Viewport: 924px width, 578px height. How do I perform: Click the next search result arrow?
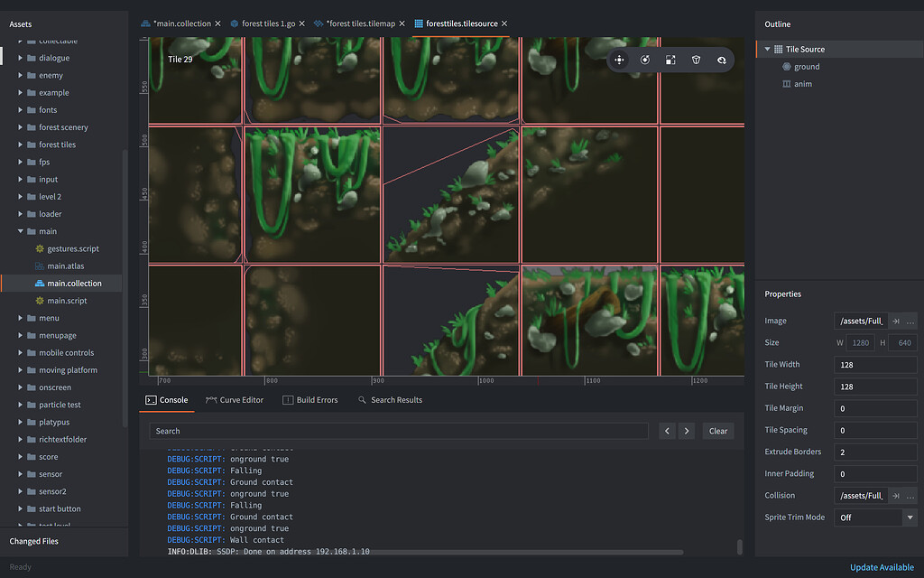(x=686, y=431)
